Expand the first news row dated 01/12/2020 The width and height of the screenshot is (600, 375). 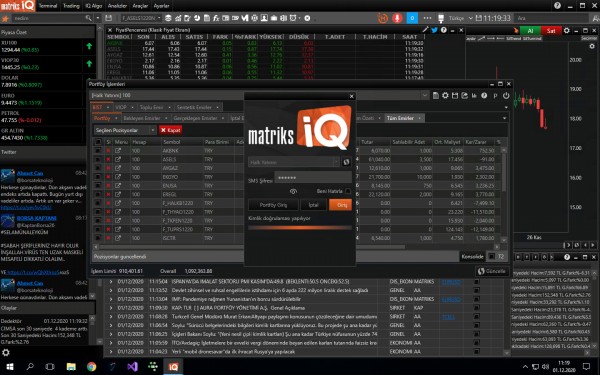point(111,282)
